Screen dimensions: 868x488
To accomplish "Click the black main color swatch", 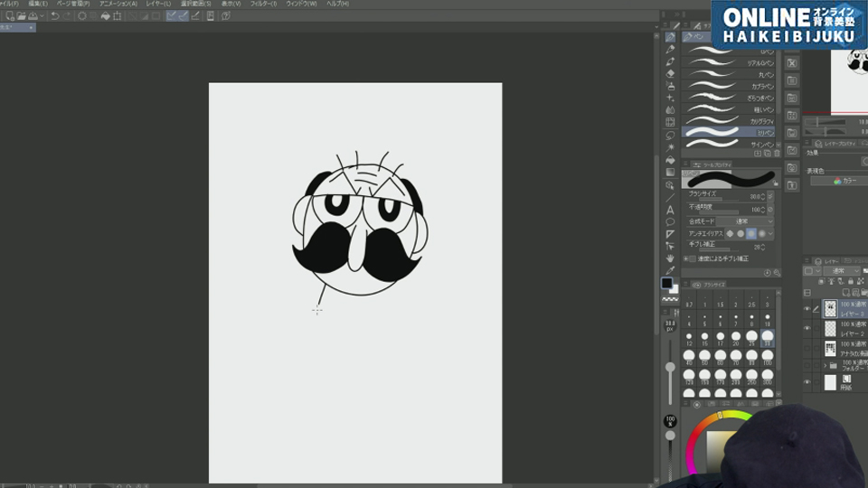I will 667,283.
